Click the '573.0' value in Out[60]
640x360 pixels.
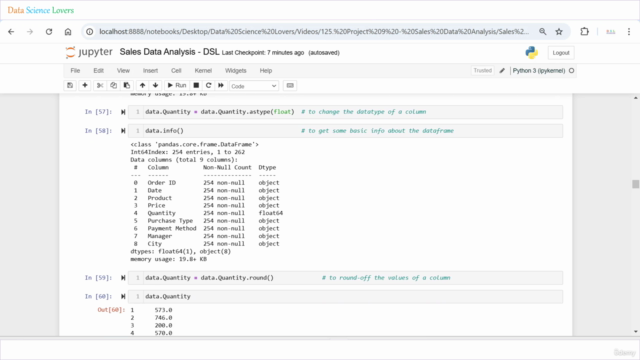[163, 310]
